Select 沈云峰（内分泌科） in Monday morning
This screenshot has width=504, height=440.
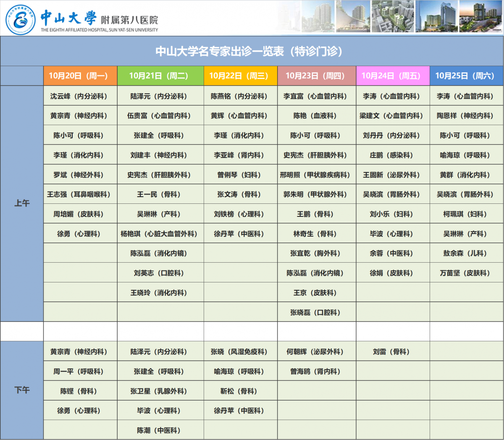(80, 96)
